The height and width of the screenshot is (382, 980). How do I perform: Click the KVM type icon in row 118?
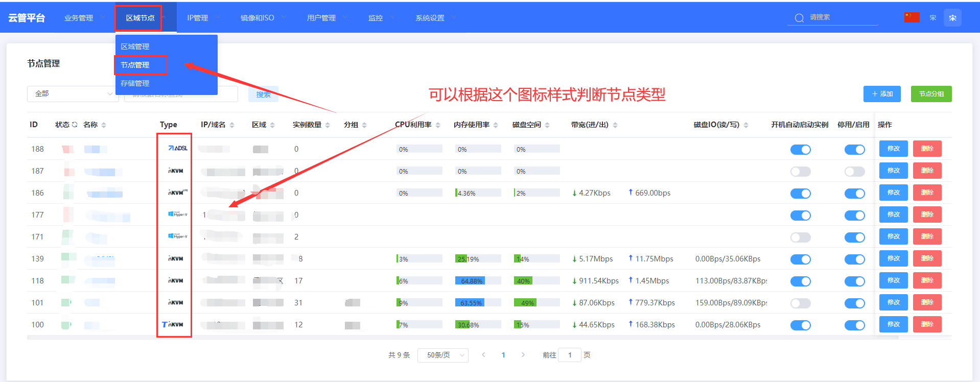pyautogui.click(x=176, y=280)
